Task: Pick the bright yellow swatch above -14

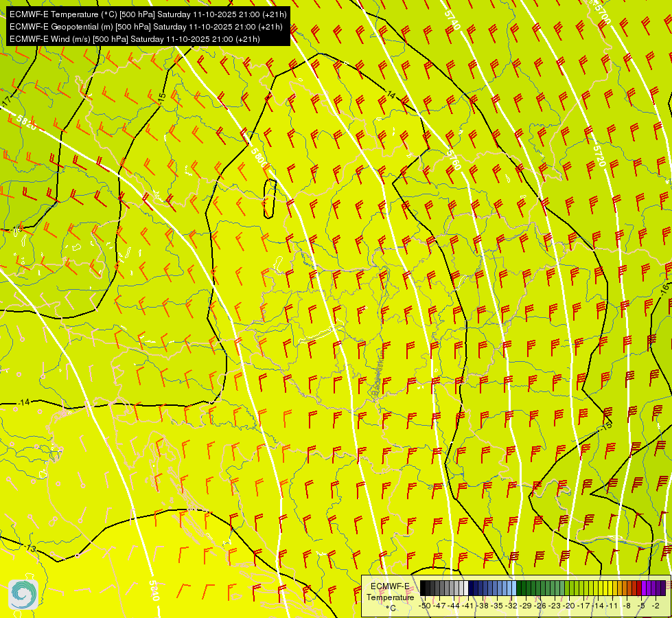Action: click(601, 588)
